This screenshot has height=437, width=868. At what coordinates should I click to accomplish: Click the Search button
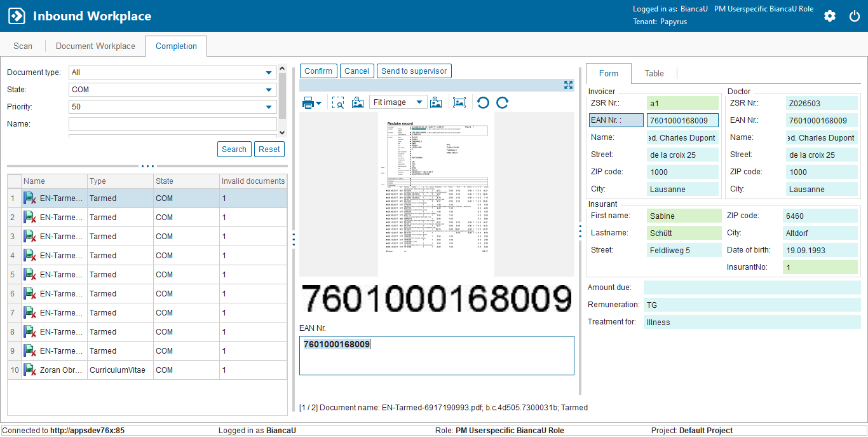(x=234, y=149)
